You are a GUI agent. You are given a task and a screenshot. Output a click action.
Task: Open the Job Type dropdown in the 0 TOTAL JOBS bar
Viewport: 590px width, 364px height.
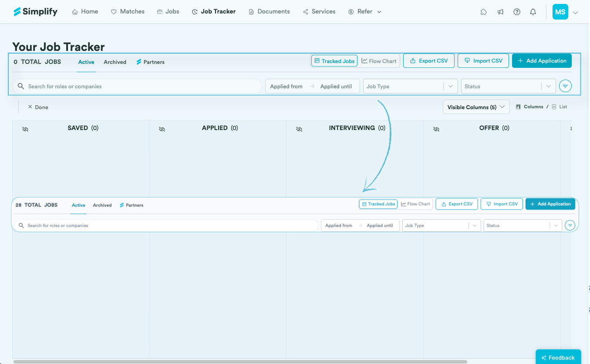click(411, 86)
